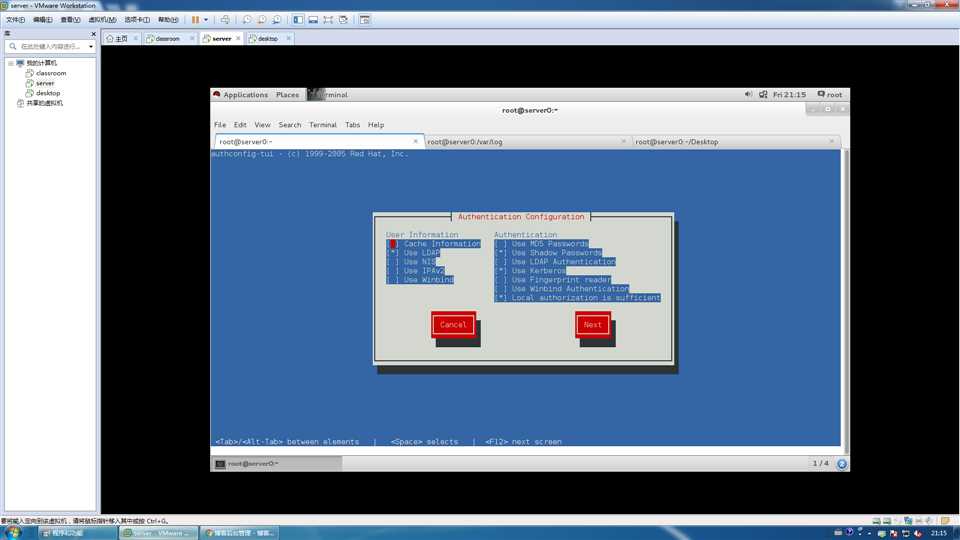Click the console view toolbar icon
Viewport: 960px width, 540px height.
365,20
